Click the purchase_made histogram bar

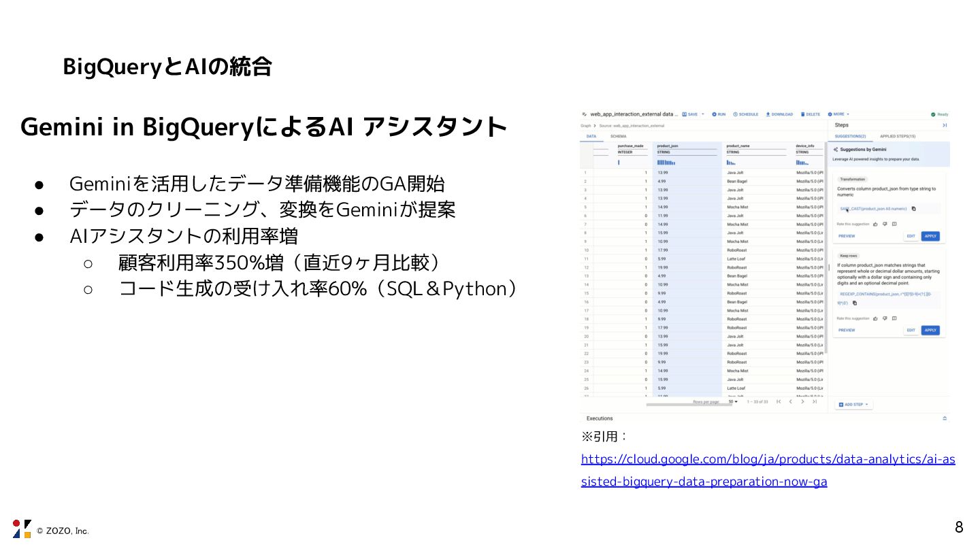[619, 163]
